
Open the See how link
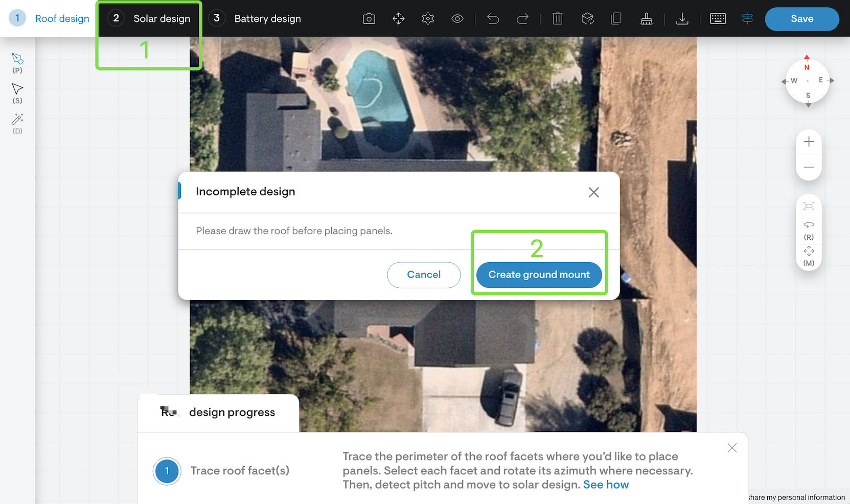606,485
